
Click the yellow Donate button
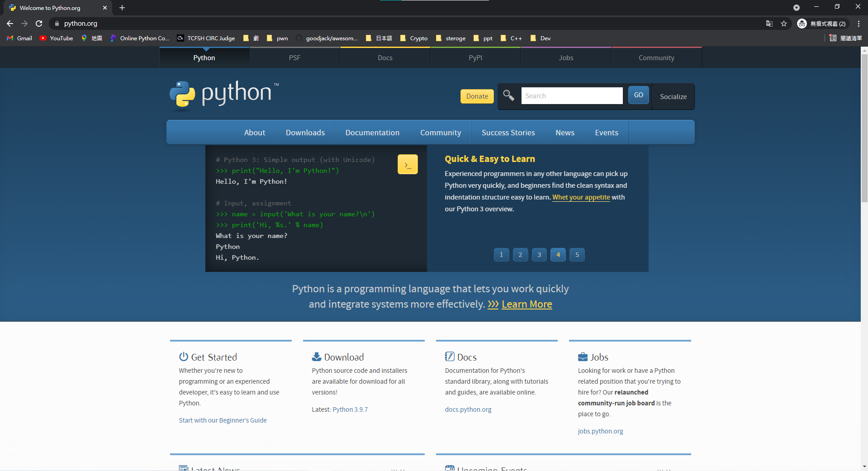pos(477,96)
